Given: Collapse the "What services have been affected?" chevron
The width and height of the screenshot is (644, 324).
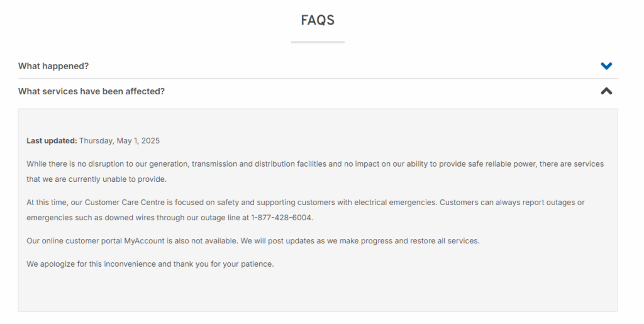Looking at the screenshot, I should click(x=606, y=91).
